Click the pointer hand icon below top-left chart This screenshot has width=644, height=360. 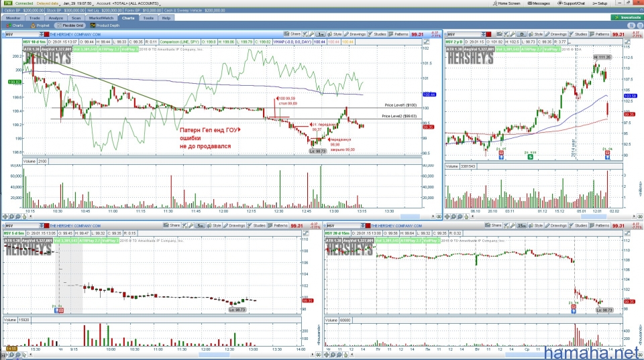[x=24, y=217]
